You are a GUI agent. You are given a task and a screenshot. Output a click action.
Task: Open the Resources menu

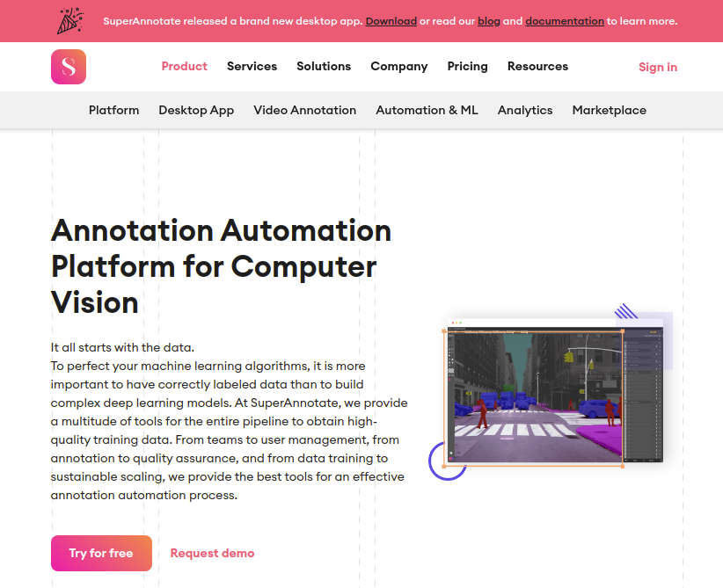coord(537,66)
